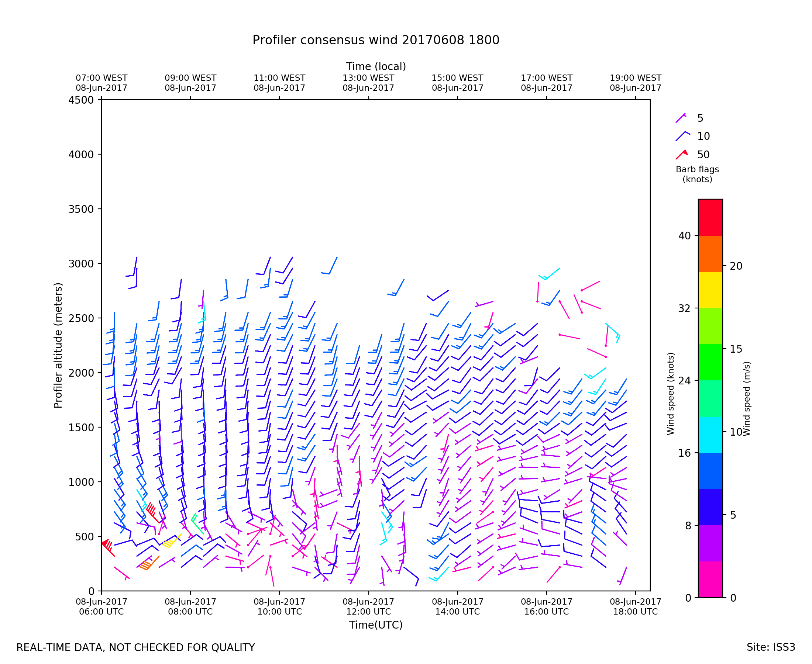Click the 08-Jun-2017 12:00 UTC tick label
This screenshot has width=812, height=664.
click(368, 606)
